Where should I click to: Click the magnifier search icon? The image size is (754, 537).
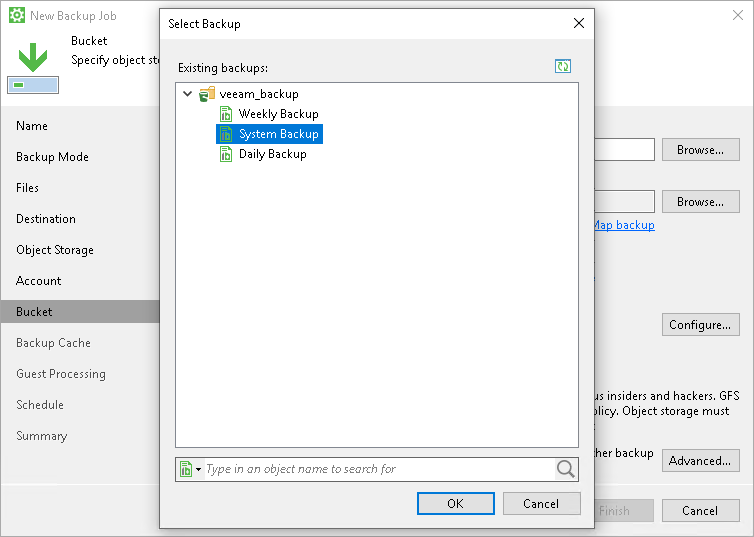click(x=566, y=469)
